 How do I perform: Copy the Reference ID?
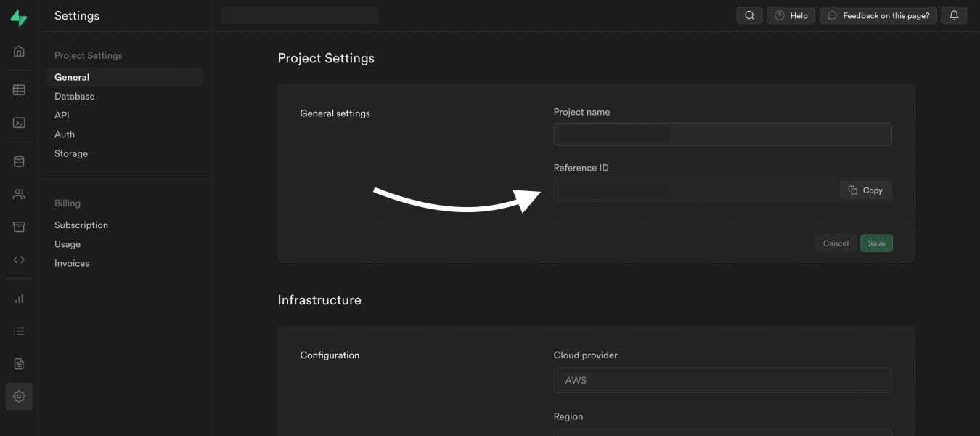865,190
